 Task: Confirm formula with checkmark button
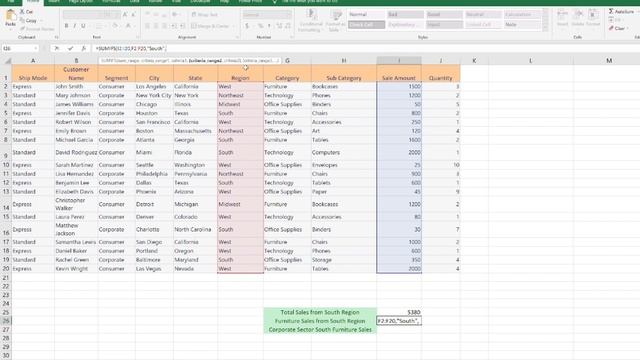point(70,48)
